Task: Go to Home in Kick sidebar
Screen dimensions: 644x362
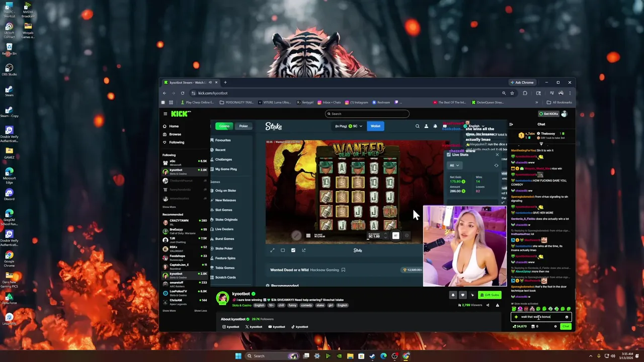Action: click(x=174, y=126)
